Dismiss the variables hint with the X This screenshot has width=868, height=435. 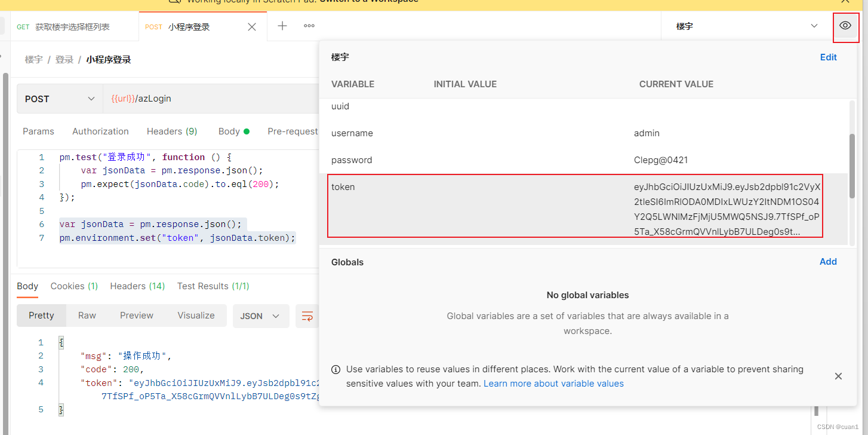coord(838,376)
